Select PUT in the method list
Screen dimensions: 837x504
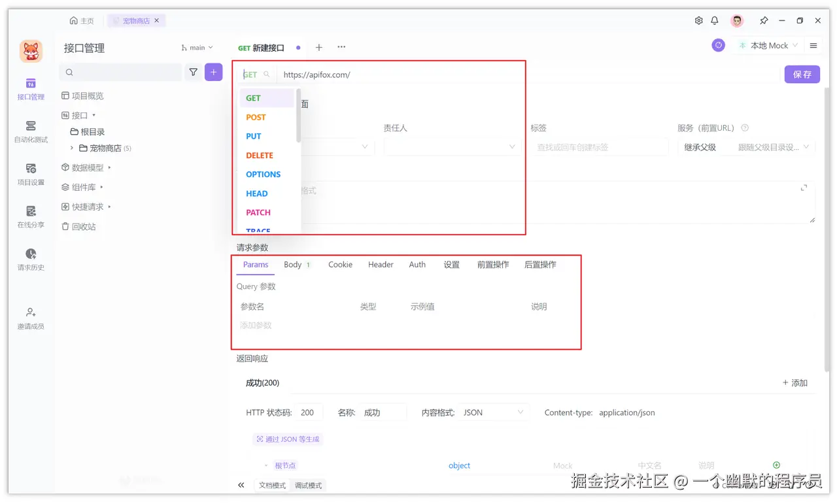(x=267, y=136)
